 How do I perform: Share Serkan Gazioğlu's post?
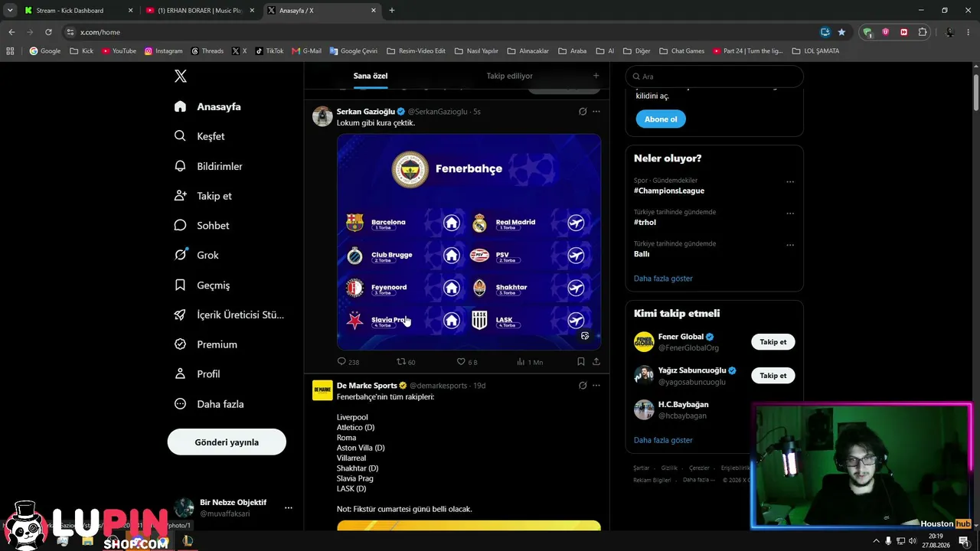[x=596, y=362]
